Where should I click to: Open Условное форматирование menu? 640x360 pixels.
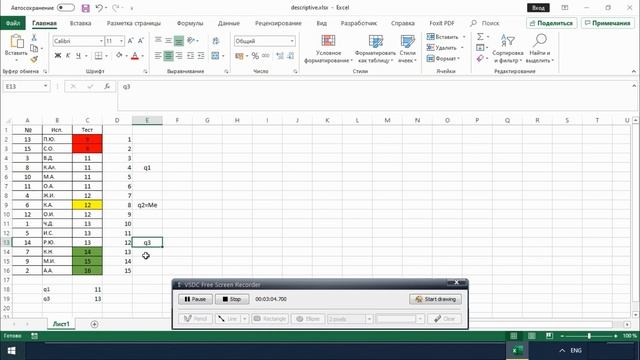pyautogui.click(x=328, y=49)
